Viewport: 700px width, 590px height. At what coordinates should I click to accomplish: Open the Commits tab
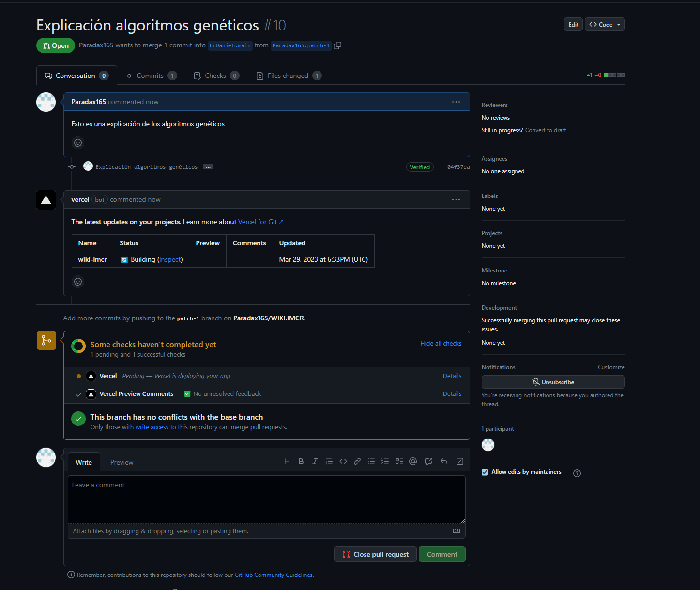[x=150, y=76]
